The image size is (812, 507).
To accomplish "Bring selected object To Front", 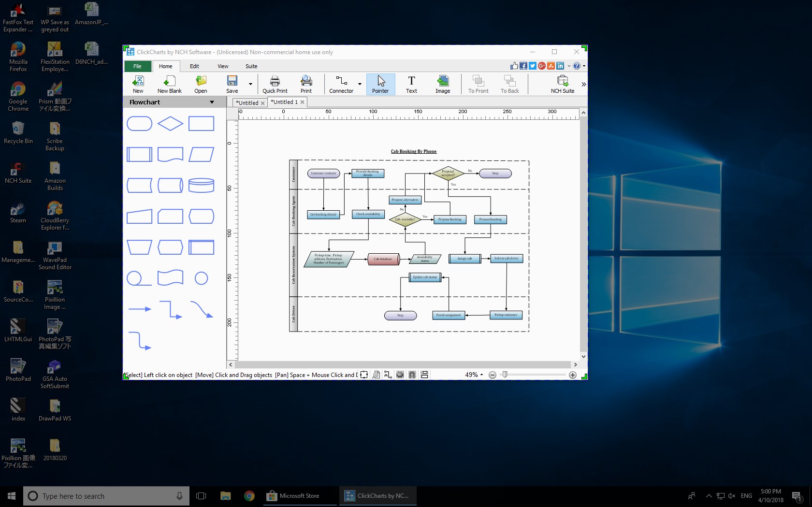I will (478, 84).
